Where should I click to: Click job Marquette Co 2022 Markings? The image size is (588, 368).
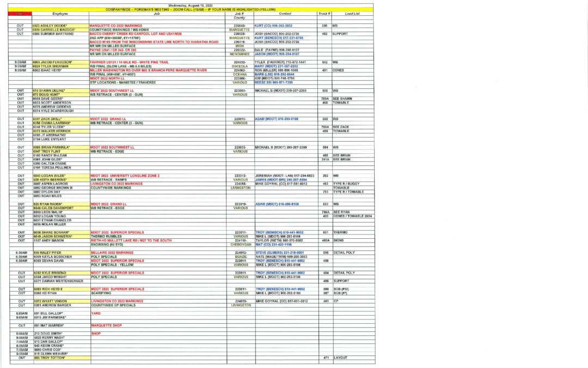[116, 26]
